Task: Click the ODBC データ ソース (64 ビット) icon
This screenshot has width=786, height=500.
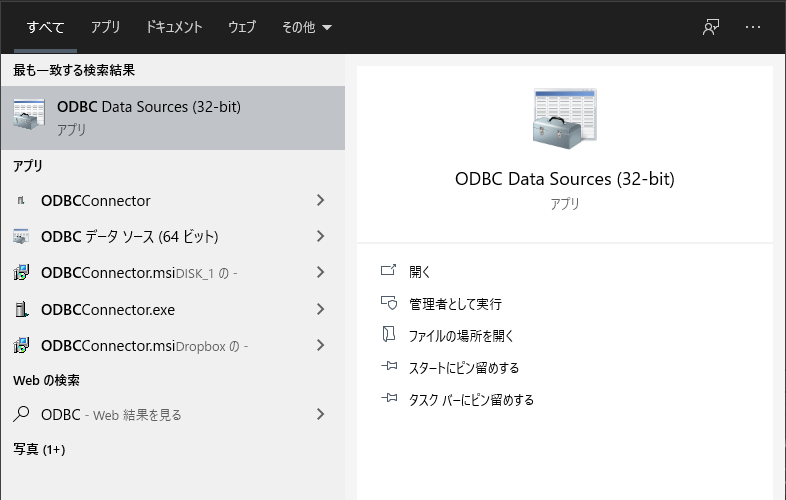Action: click(22, 237)
